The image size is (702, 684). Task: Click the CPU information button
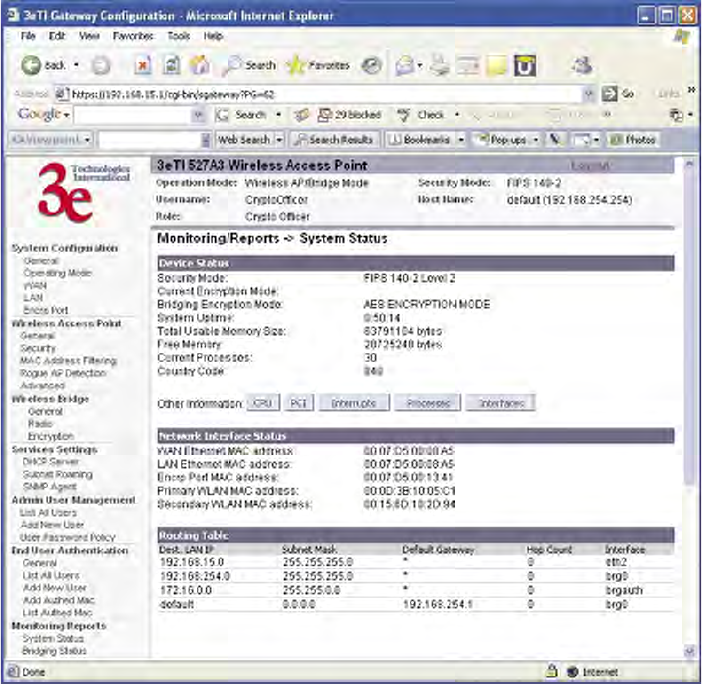click(x=262, y=404)
